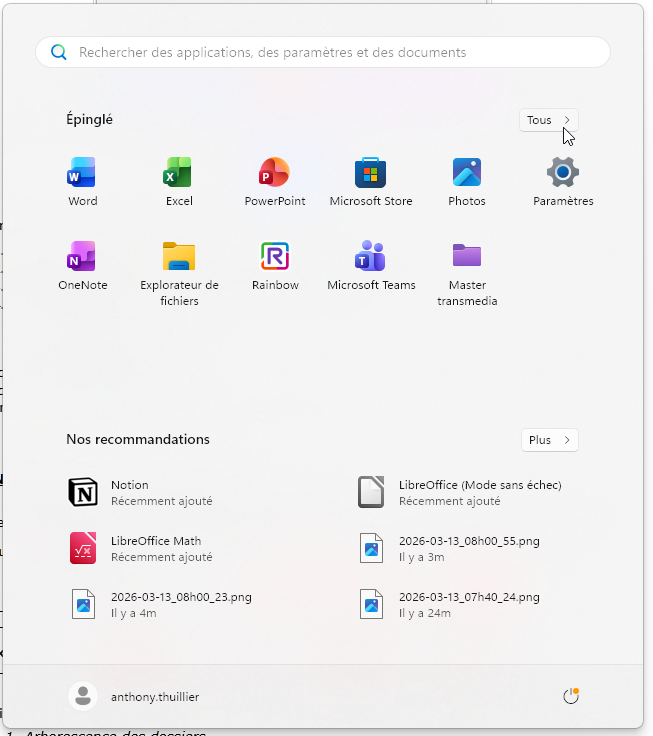Open the pinned Word app

[82, 182]
